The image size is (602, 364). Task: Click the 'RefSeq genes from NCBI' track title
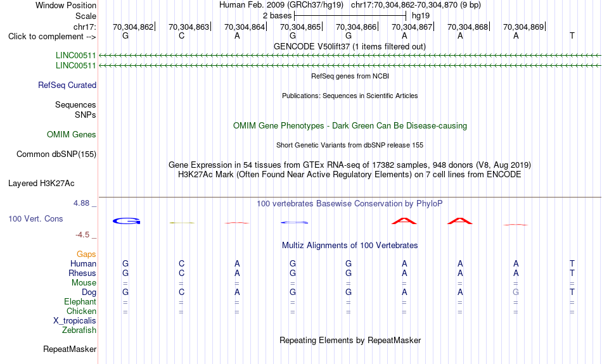pyautogui.click(x=350, y=76)
